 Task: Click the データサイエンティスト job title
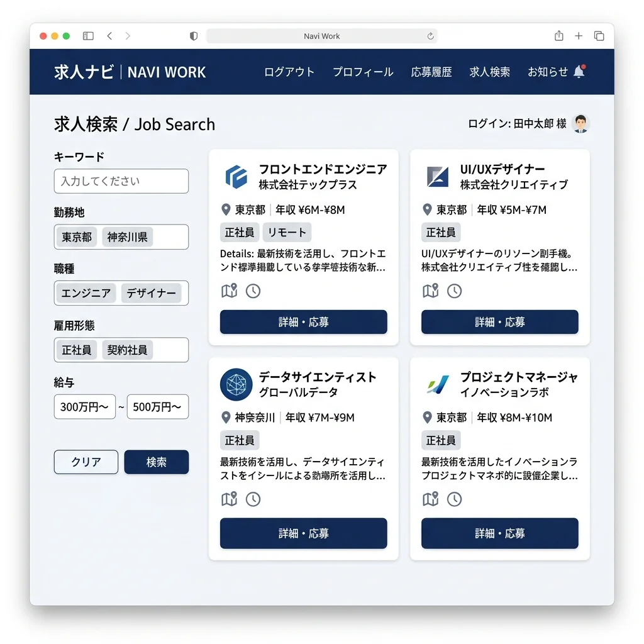318,377
